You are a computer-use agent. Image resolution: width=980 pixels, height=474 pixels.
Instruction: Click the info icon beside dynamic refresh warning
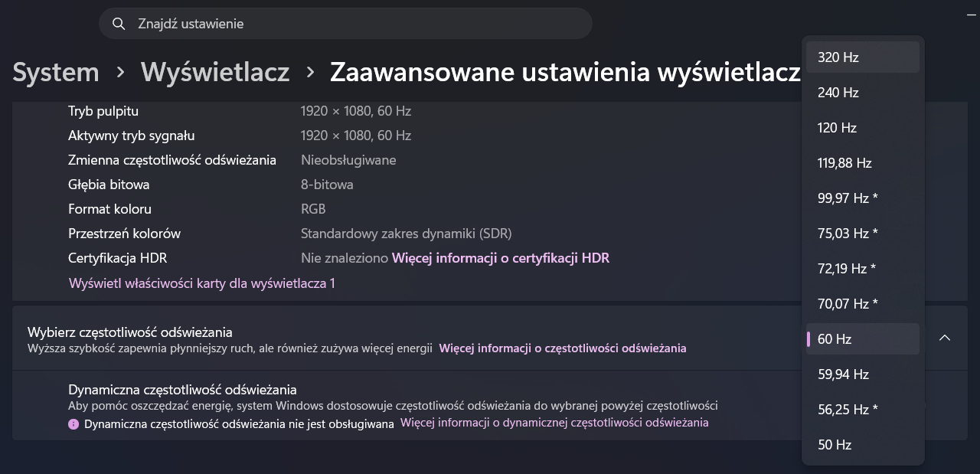point(73,423)
